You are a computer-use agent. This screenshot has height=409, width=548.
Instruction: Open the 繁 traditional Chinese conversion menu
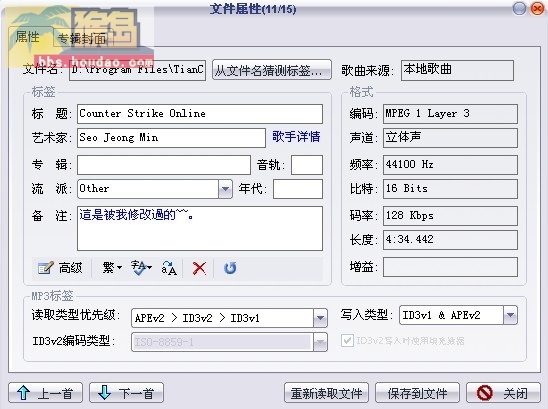[112, 268]
